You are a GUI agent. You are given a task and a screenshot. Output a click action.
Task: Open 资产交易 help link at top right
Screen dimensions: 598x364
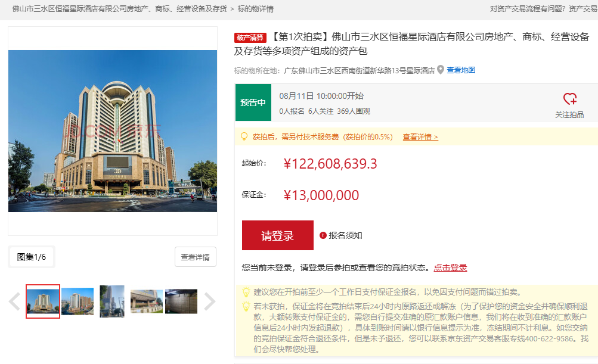click(x=583, y=9)
